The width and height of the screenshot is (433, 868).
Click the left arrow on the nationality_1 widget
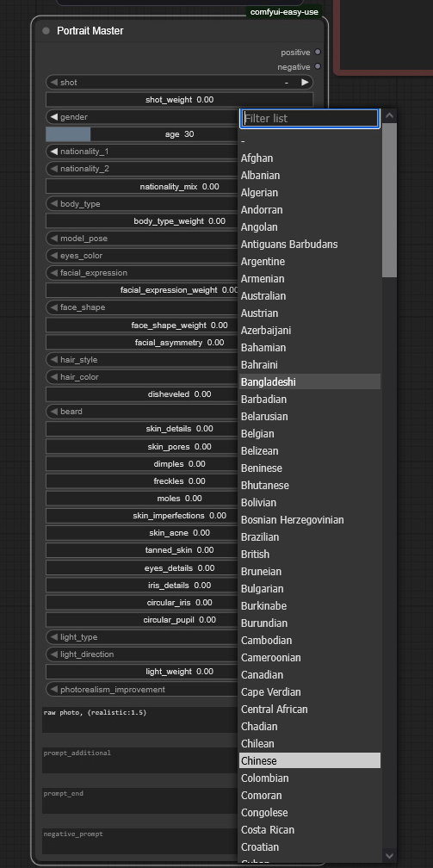[53, 152]
